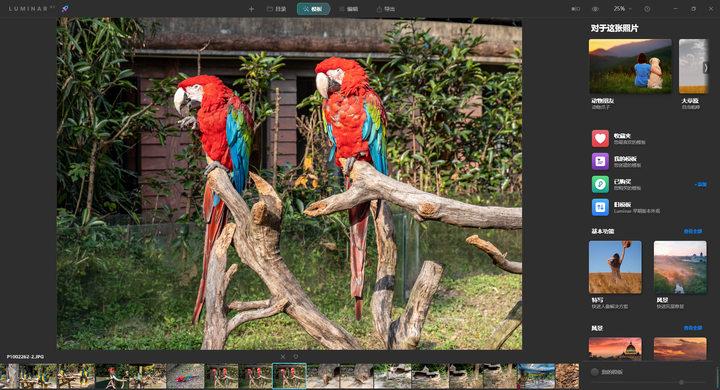This screenshot has height=390, width=720.
Task: Open the 已购买 green purchased icon
Action: [600, 184]
